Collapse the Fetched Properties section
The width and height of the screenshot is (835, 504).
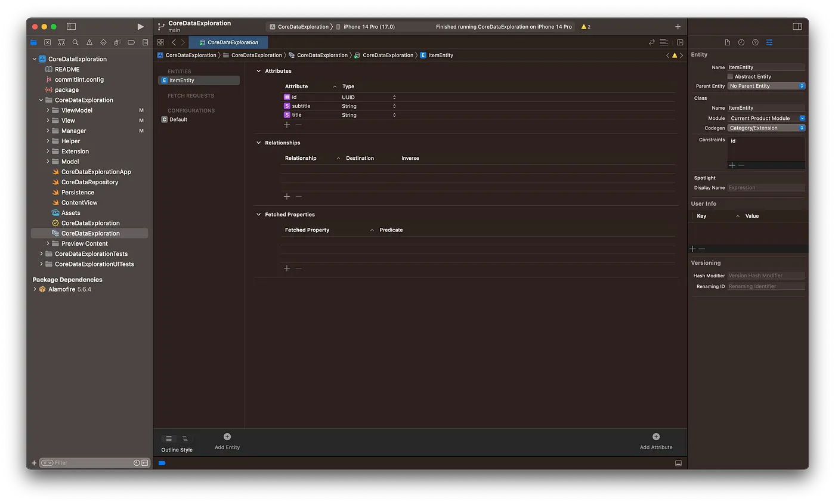pyautogui.click(x=259, y=214)
